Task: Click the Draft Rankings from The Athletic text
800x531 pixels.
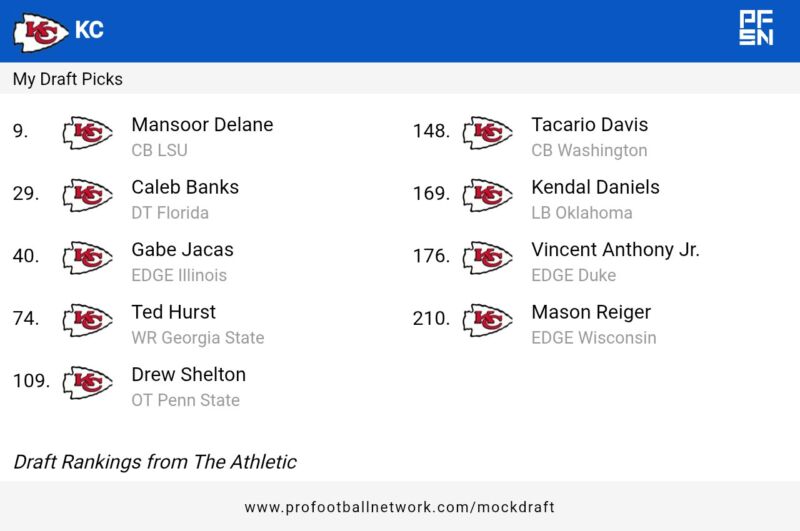Action: pos(155,462)
